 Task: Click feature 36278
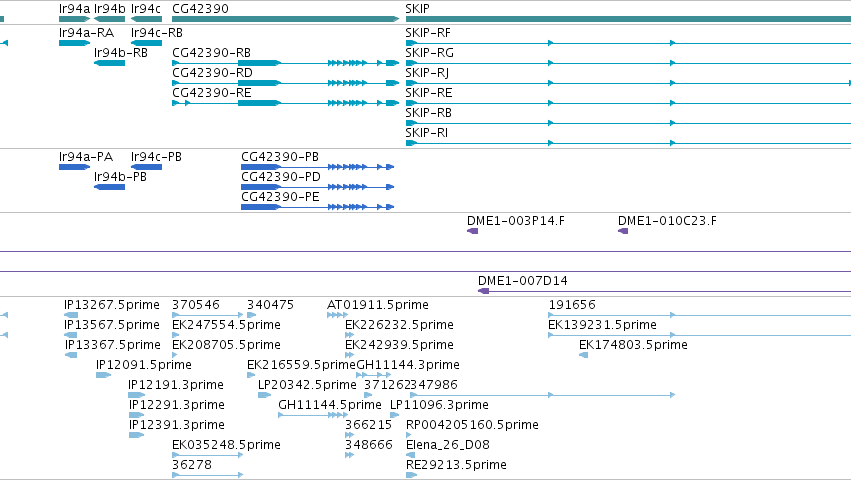(207, 476)
